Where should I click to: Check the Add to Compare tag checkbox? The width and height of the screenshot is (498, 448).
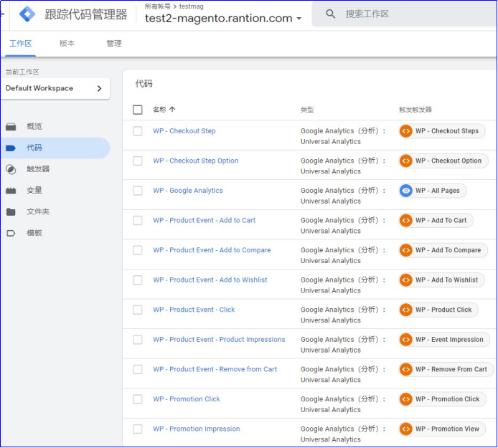point(138,250)
